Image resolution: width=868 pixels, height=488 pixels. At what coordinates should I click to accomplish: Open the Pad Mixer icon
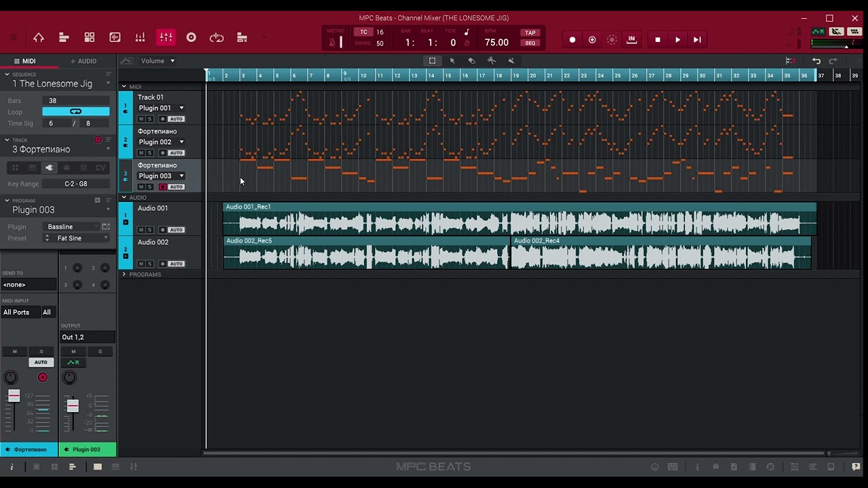[x=140, y=38]
